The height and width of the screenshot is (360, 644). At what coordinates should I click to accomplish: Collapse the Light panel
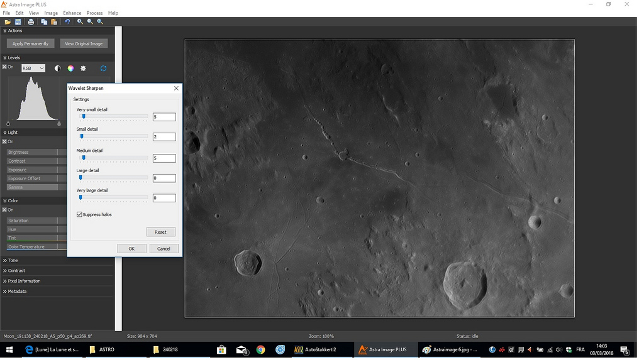(x=5, y=133)
